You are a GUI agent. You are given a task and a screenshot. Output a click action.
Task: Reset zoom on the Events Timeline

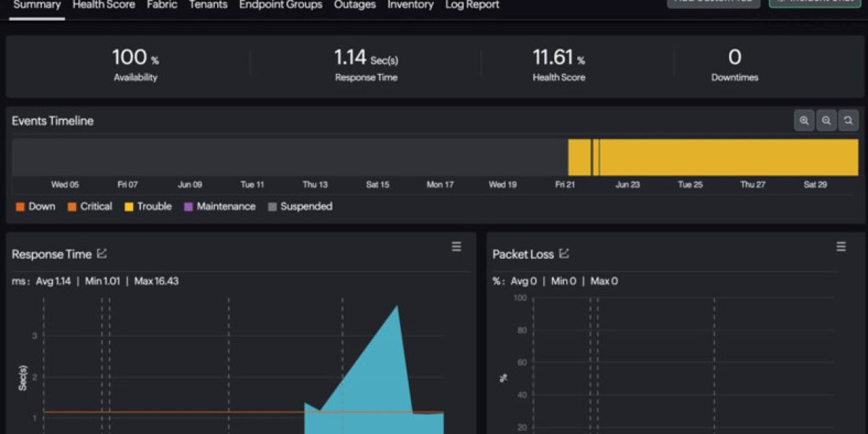pyautogui.click(x=848, y=121)
